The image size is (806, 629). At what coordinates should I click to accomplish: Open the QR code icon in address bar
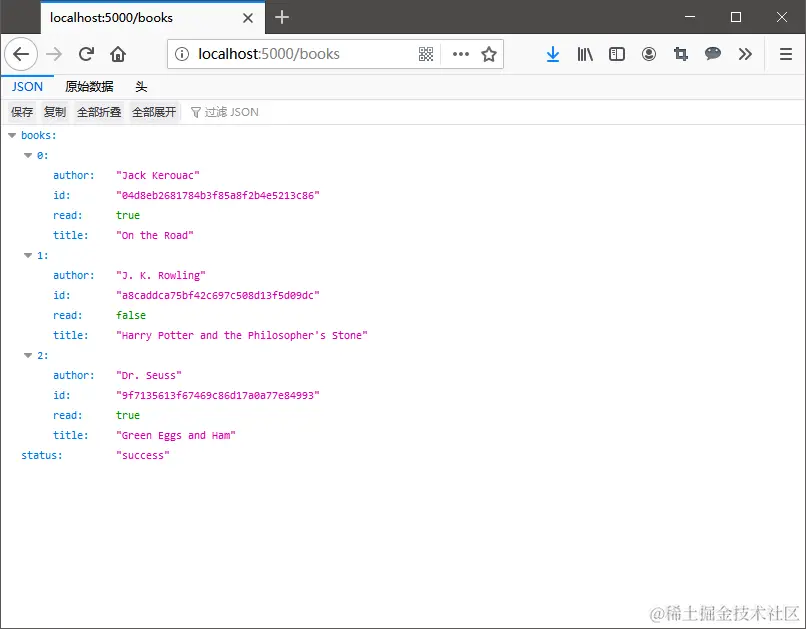click(x=426, y=54)
